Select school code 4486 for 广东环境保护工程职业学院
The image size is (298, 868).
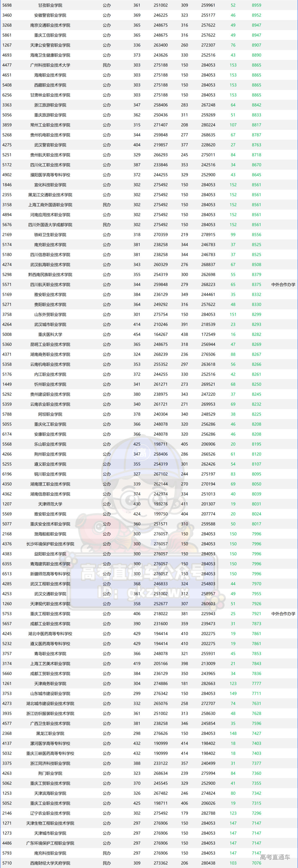[x=7, y=843]
